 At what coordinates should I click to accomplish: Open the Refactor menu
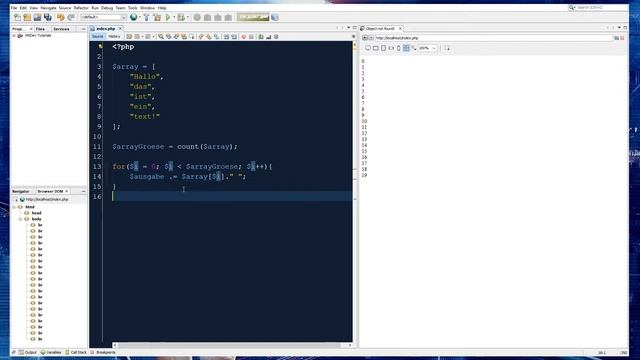(81, 8)
